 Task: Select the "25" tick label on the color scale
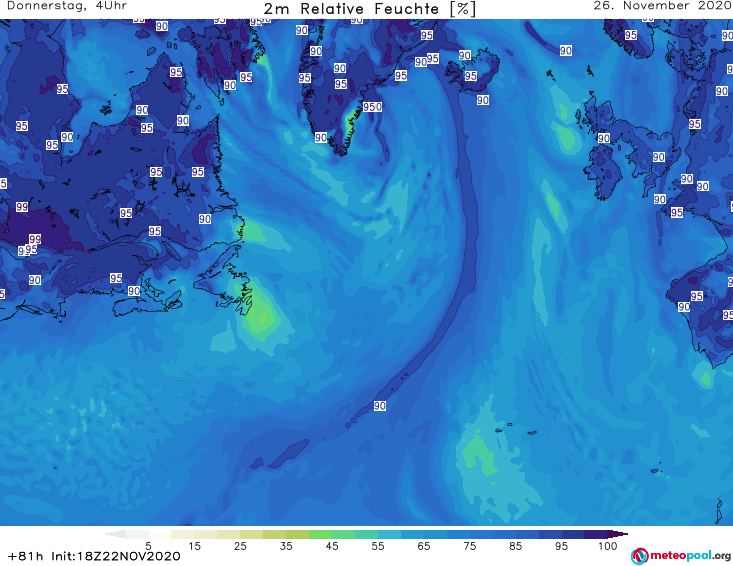(x=240, y=545)
